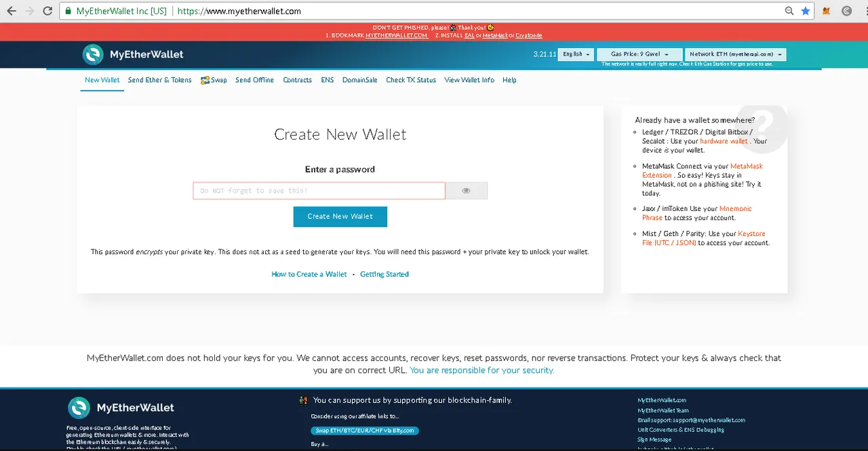
Task: Open the Network ETH dropdown
Action: tap(736, 54)
